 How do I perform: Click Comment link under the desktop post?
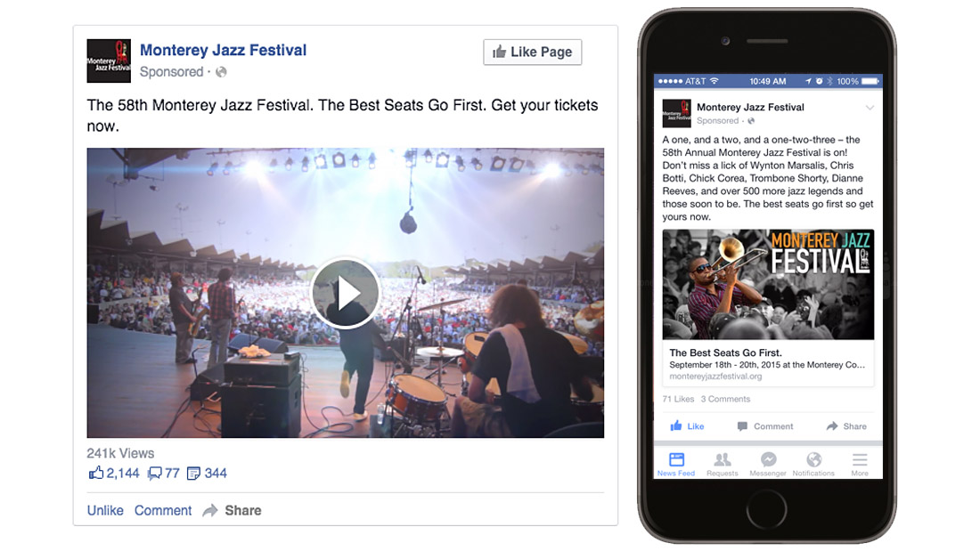163,510
